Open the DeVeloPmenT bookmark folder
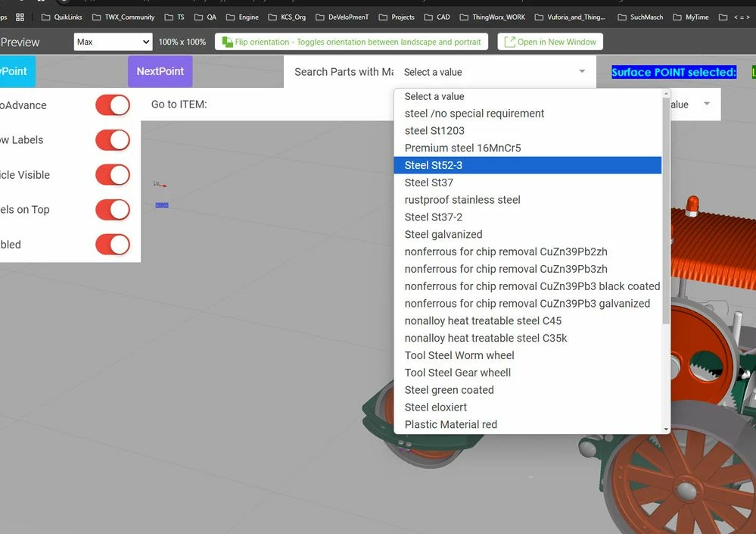Image resolution: width=756 pixels, height=534 pixels. tap(342, 17)
